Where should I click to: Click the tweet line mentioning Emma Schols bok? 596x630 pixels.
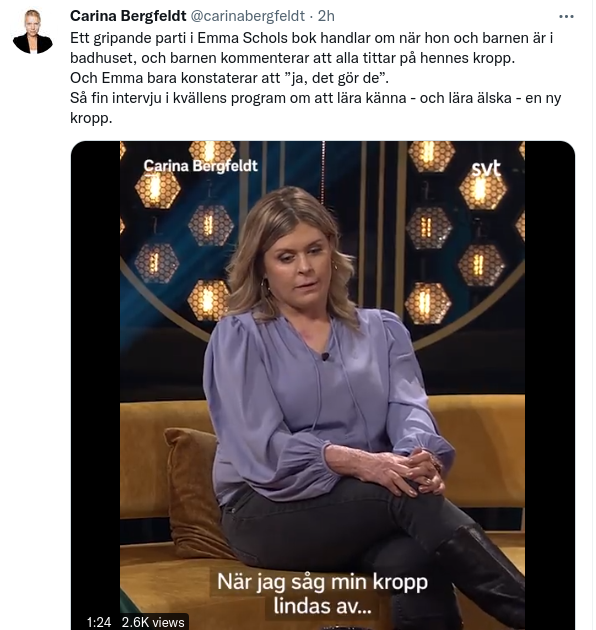311,38
